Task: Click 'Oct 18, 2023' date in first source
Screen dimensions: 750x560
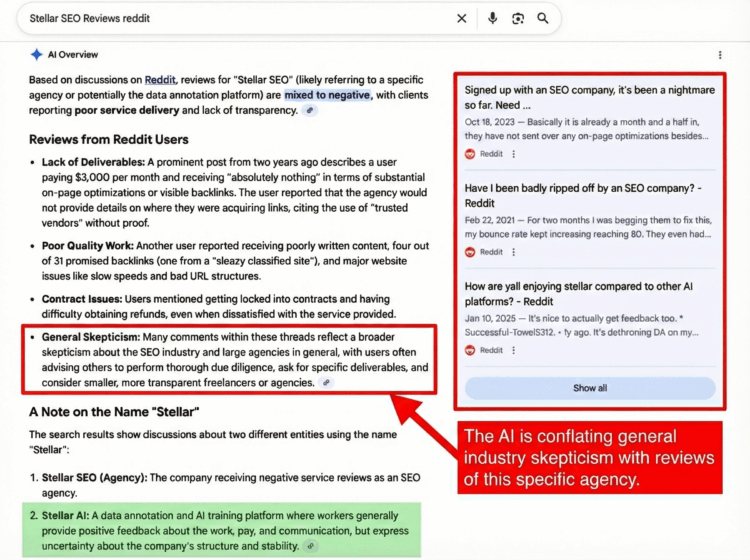Action: pyautogui.click(x=490, y=122)
